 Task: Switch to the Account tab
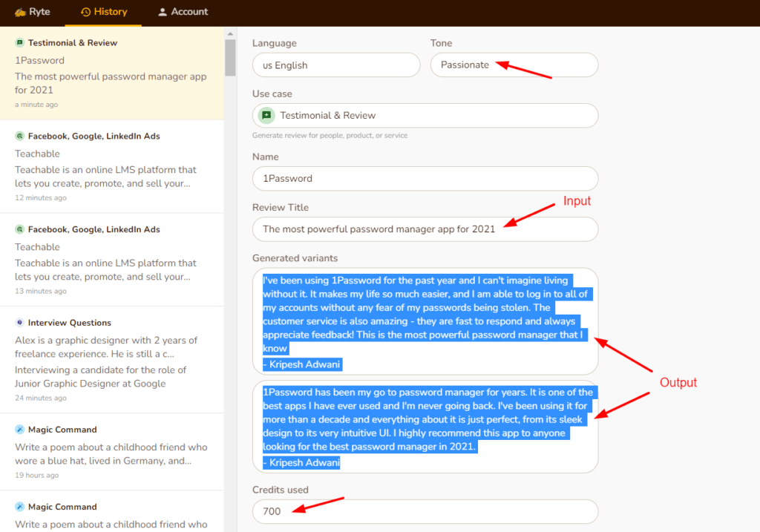coord(181,11)
